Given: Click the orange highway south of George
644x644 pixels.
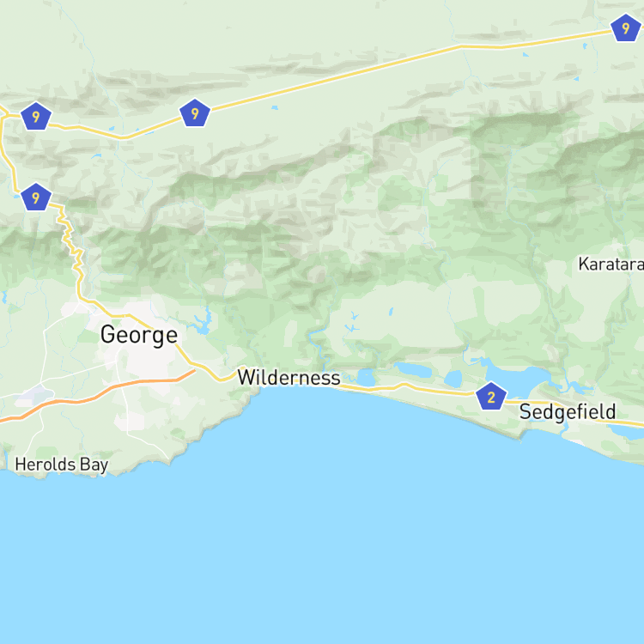Looking at the screenshot, I should click(103, 392).
